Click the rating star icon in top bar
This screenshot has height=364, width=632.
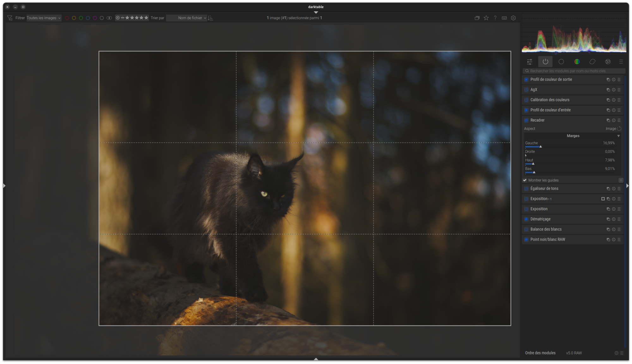click(486, 18)
